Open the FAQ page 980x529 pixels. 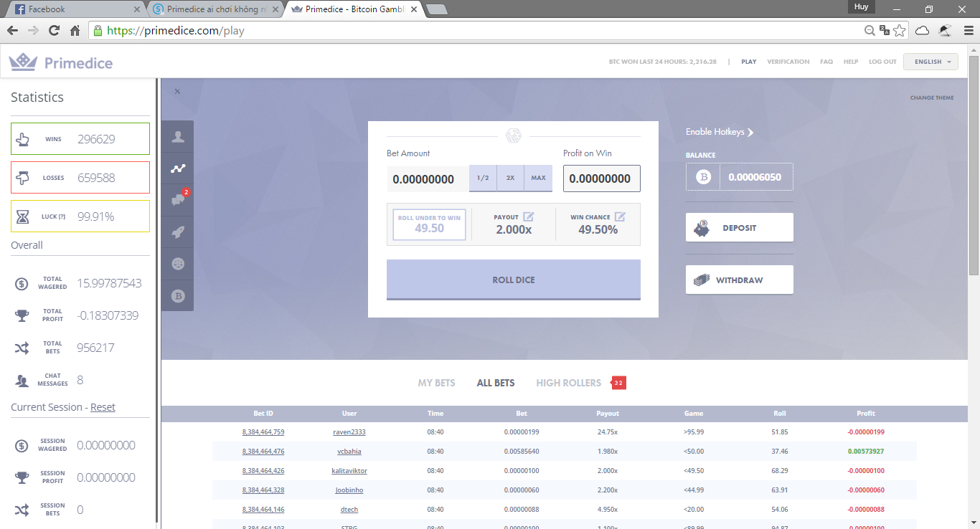tap(826, 62)
